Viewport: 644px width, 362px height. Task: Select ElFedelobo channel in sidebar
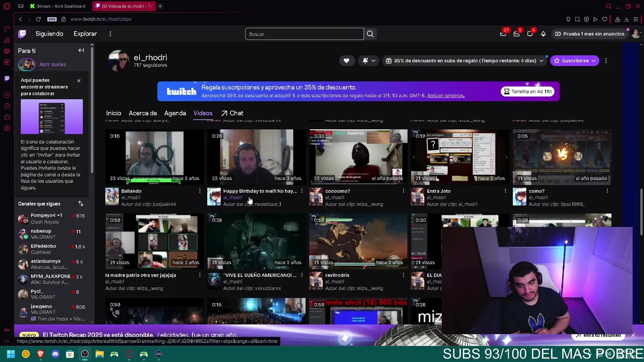[x=51, y=249]
